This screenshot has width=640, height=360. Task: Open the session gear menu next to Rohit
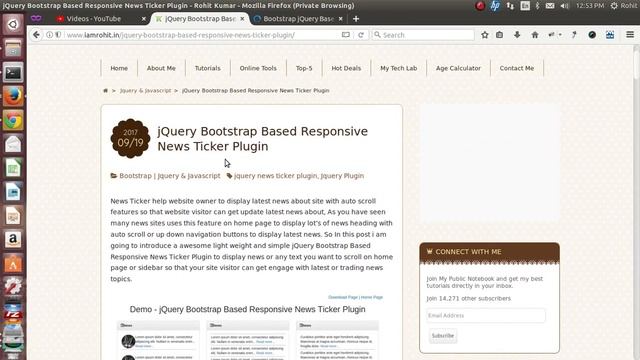click(x=614, y=6)
